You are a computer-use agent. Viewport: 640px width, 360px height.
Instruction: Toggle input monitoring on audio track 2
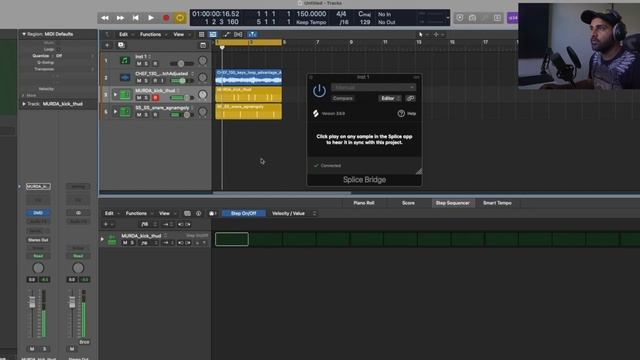coord(162,81)
